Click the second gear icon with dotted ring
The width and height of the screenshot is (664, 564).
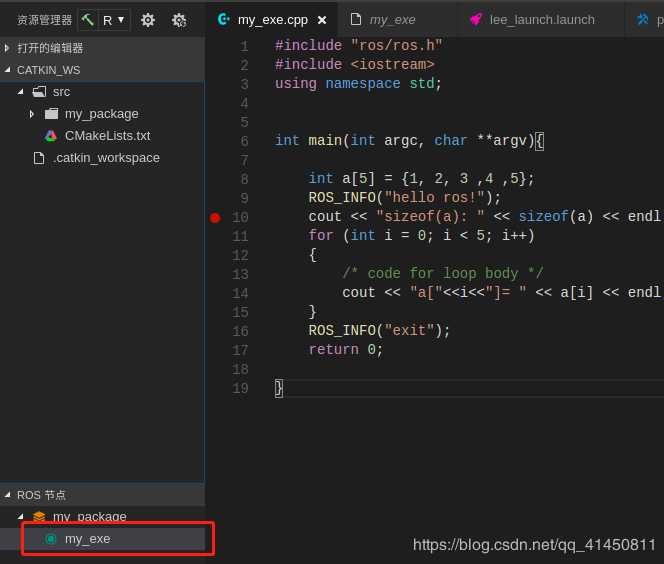[x=179, y=20]
